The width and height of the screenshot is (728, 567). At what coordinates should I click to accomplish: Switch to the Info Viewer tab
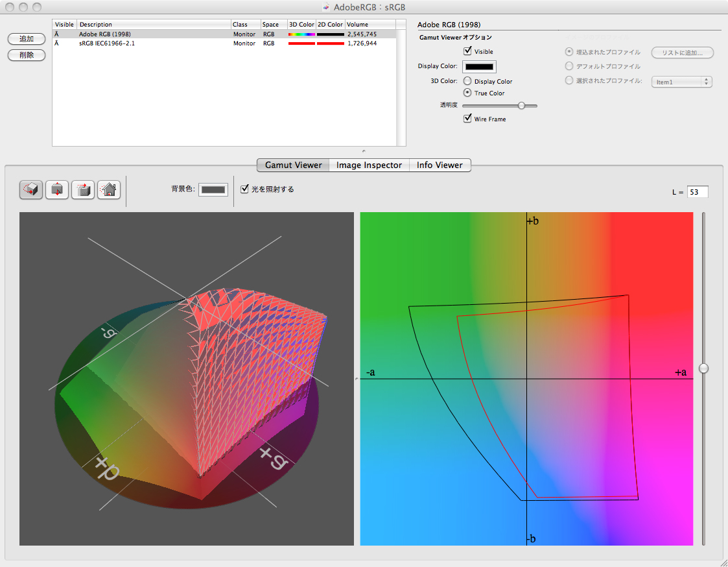click(x=440, y=165)
